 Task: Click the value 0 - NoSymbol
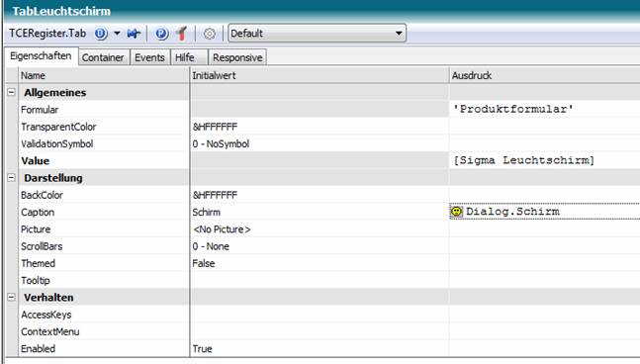(x=221, y=144)
